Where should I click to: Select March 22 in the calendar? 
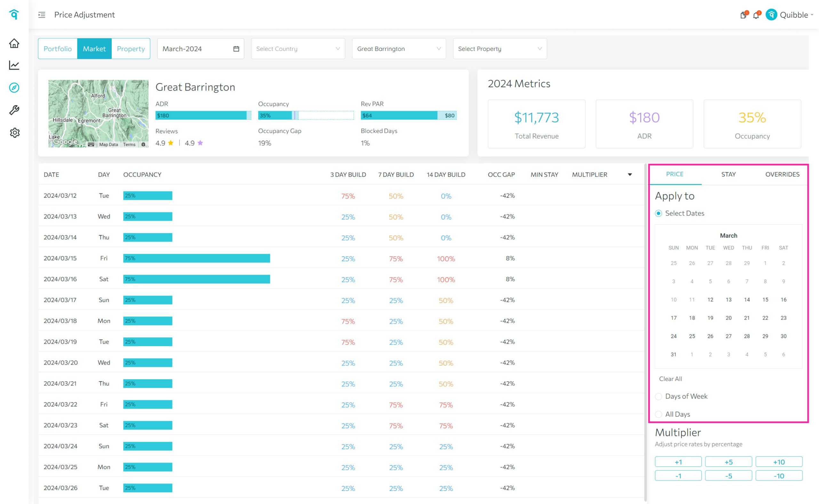(x=765, y=318)
